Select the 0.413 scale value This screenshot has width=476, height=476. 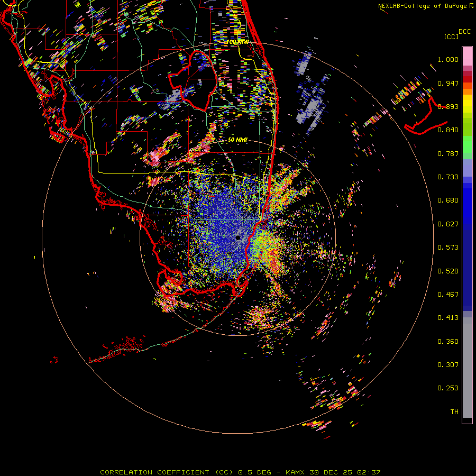pyautogui.click(x=448, y=318)
